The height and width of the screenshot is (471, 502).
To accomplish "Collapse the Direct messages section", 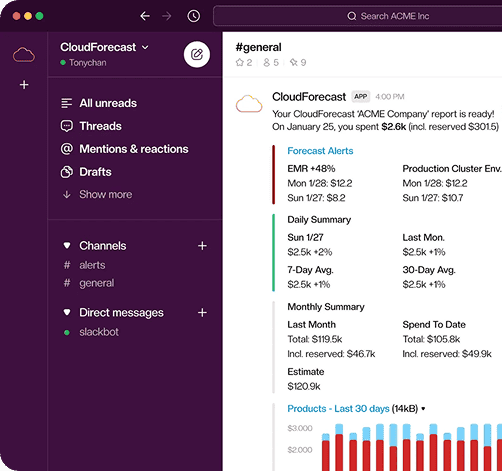I will pos(67,312).
